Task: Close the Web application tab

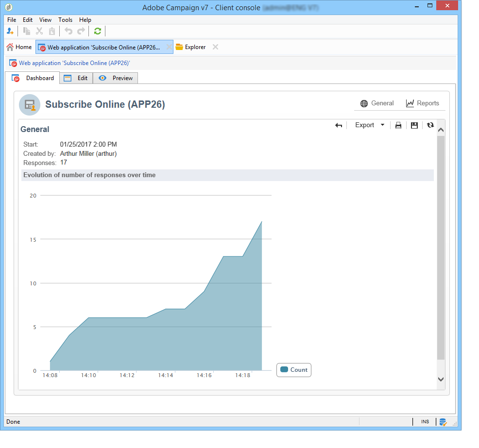Action: [x=169, y=47]
